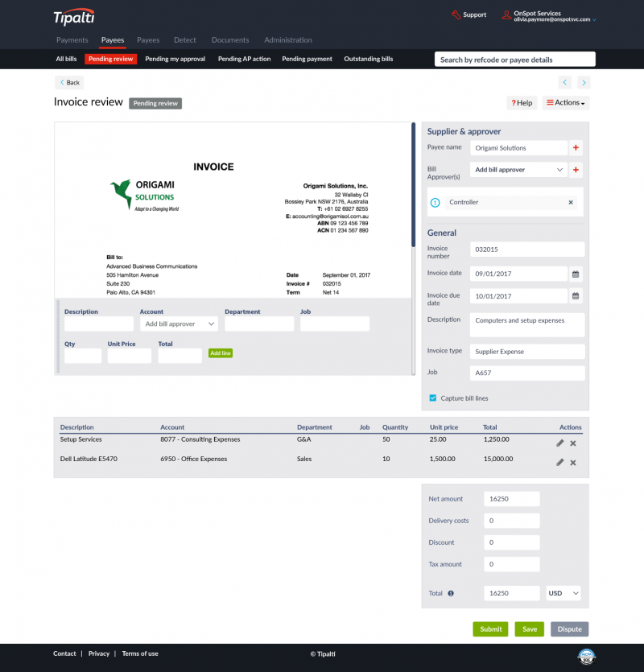Add a new payee with the red plus

[577, 148]
